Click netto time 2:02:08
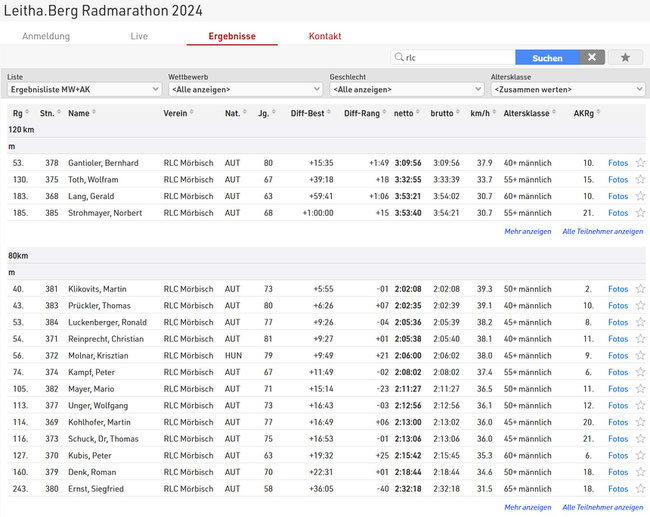The image size is (650, 517). pyautogui.click(x=408, y=289)
